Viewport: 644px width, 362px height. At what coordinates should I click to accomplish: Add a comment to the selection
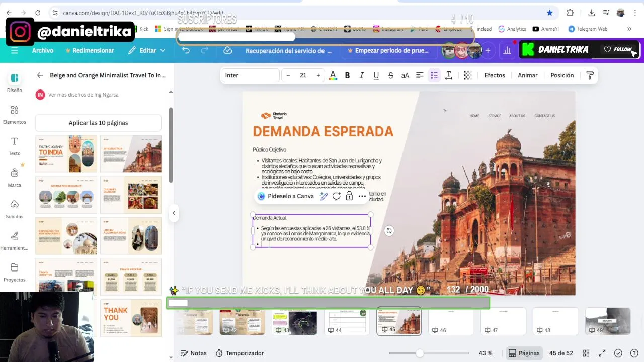click(x=336, y=196)
